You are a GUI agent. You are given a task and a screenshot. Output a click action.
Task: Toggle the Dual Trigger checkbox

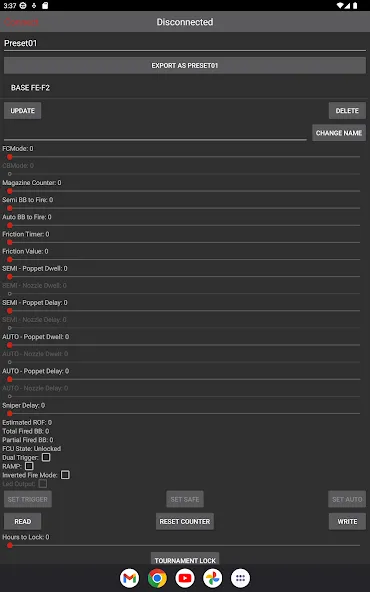coord(46,457)
